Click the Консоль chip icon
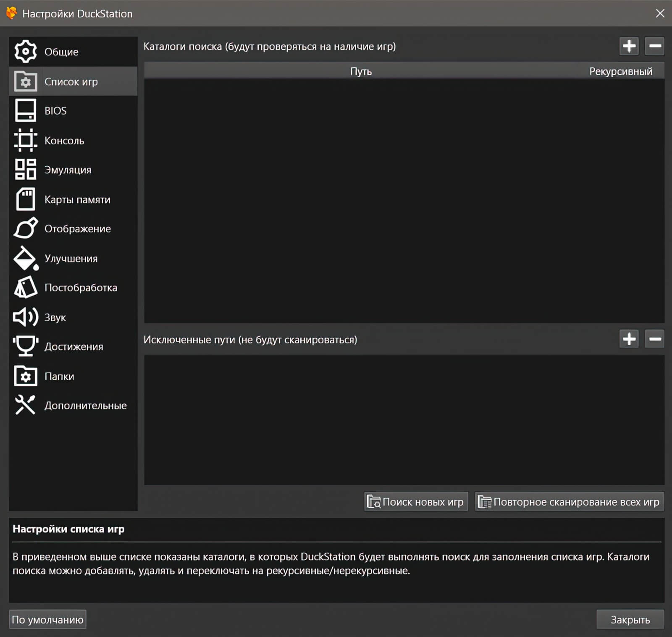The width and height of the screenshot is (672, 637). point(26,140)
